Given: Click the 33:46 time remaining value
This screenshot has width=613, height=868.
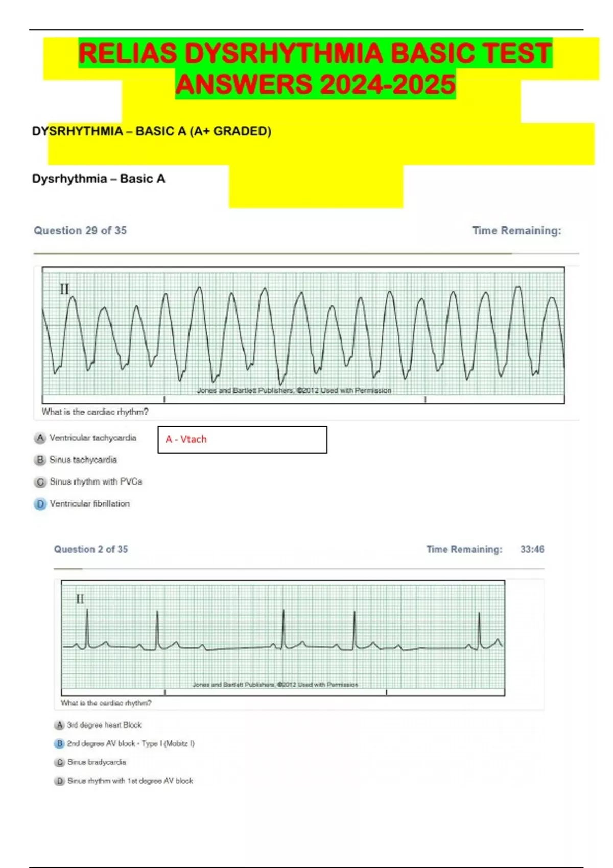Looking at the screenshot, I should [x=532, y=550].
